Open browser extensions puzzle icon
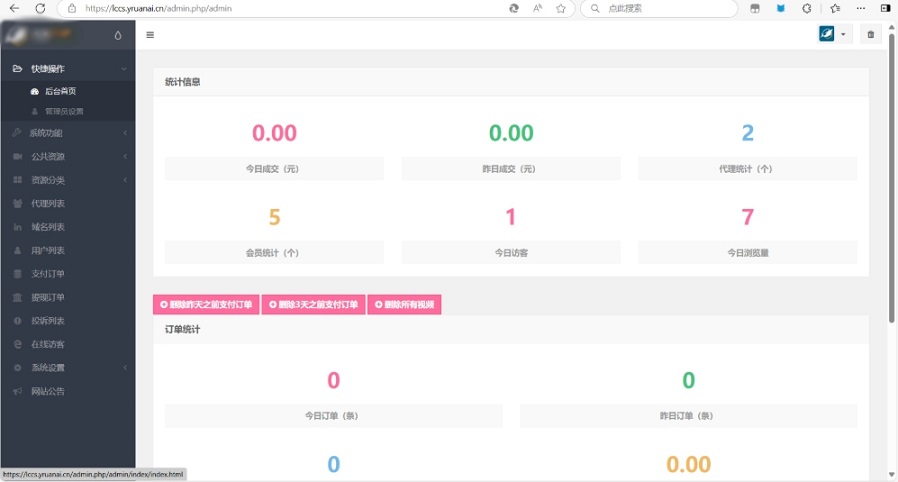Image resolution: width=898 pixels, height=482 pixels. pos(807,8)
